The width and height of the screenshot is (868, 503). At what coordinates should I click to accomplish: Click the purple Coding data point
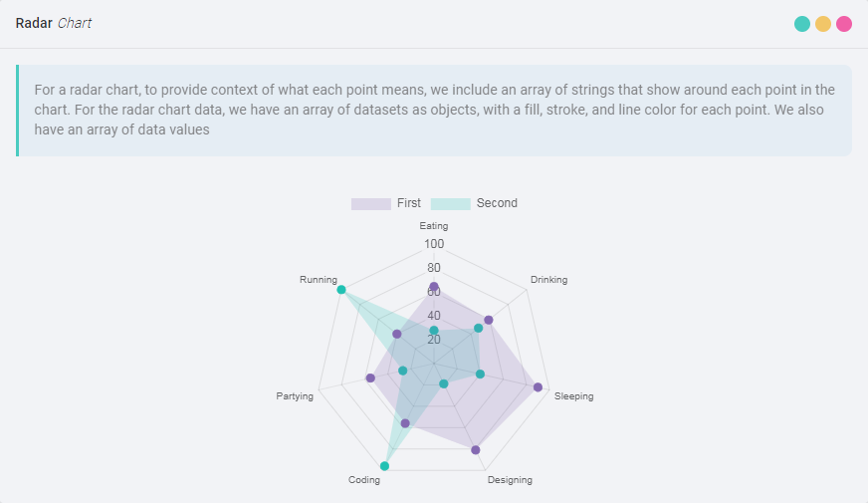(x=405, y=423)
